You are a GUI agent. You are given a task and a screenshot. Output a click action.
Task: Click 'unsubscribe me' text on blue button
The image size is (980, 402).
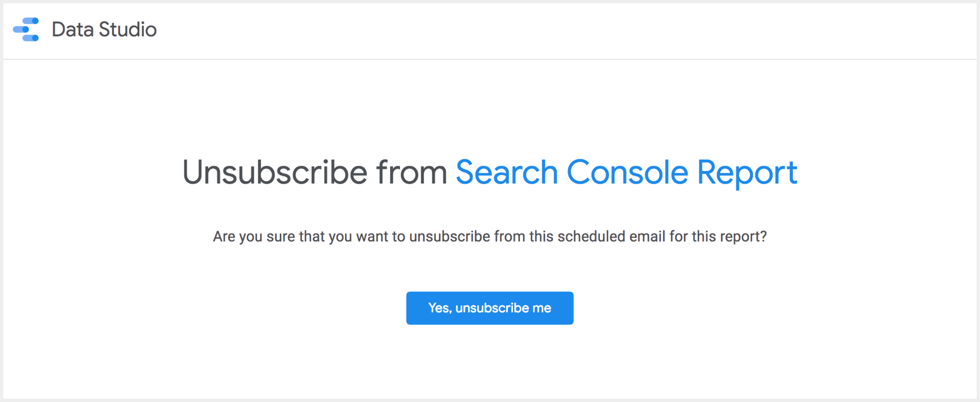click(503, 308)
